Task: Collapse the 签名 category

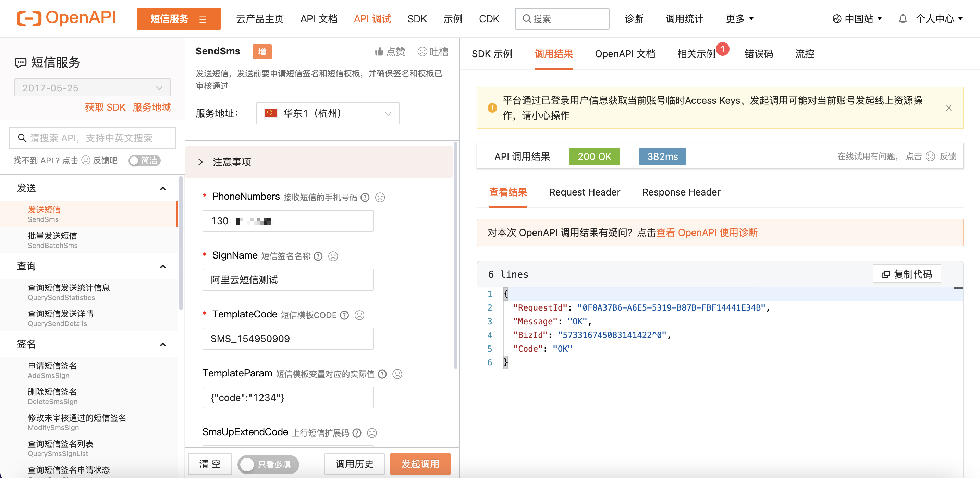Action: (x=162, y=344)
